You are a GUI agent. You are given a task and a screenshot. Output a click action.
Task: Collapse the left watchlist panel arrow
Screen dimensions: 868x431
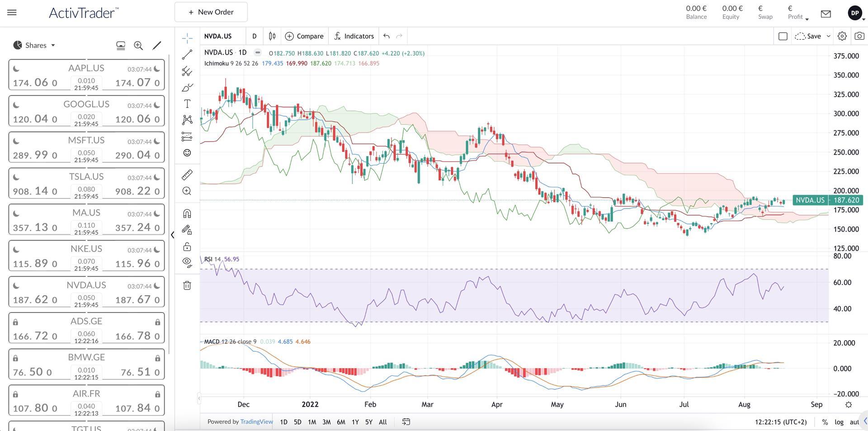point(172,235)
